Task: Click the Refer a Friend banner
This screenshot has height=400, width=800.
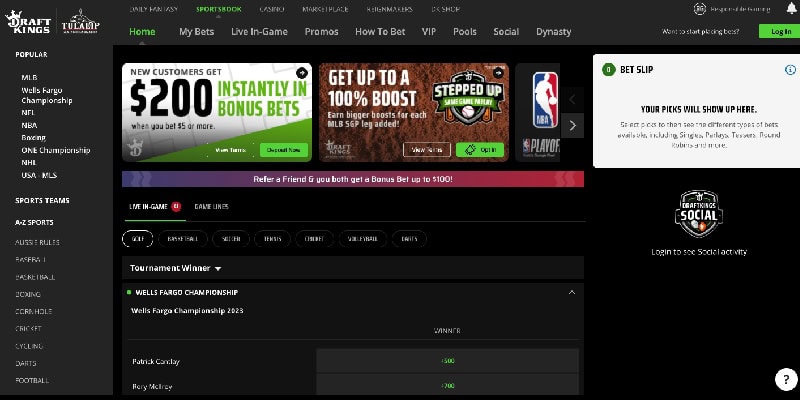Action: pos(353,179)
